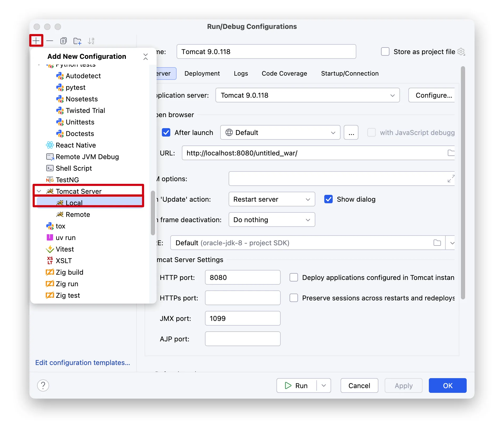Collapse the Tomcat Server tree node
This screenshot has width=504, height=438.
[x=39, y=191]
